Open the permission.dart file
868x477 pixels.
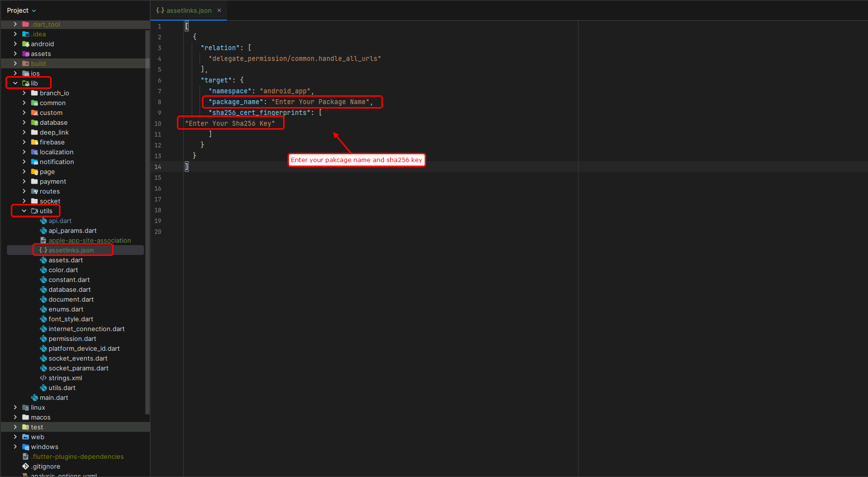point(72,338)
